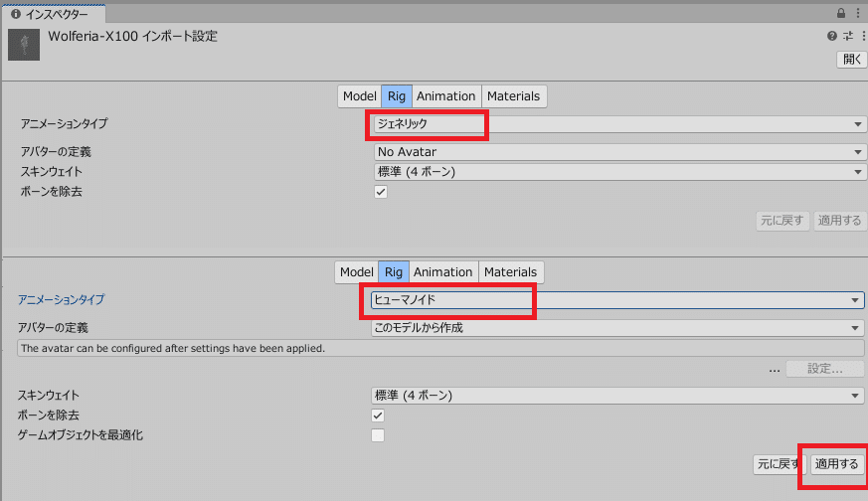The width and height of the screenshot is (868, 501).
Task: Click lower panel 適用する button
Action: pyautogui.click(x=836, y=464)
